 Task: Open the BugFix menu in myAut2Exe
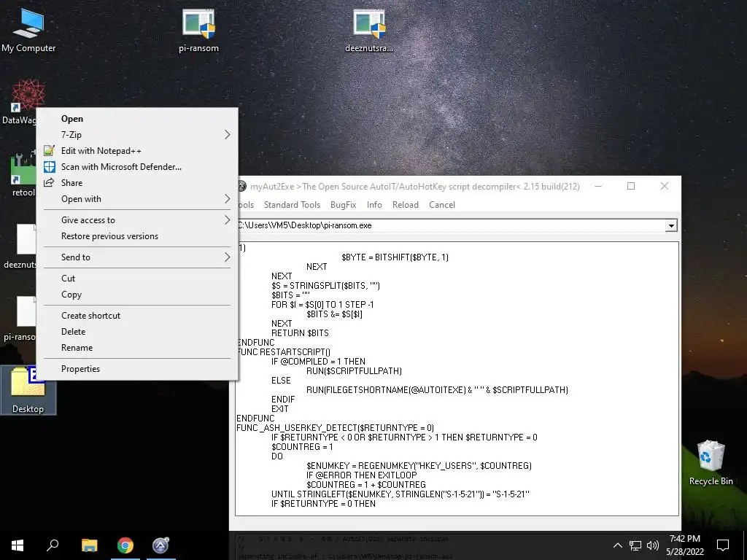coord(344,205)
